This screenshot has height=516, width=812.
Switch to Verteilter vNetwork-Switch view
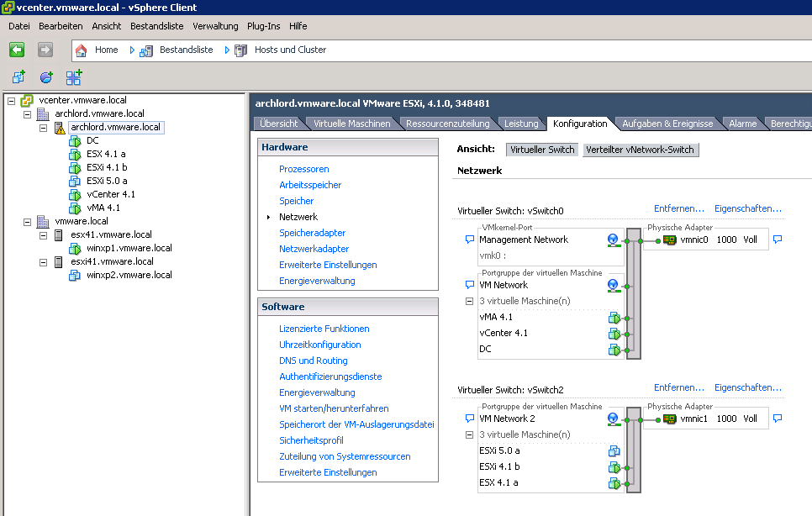click(x=641, y=150)
